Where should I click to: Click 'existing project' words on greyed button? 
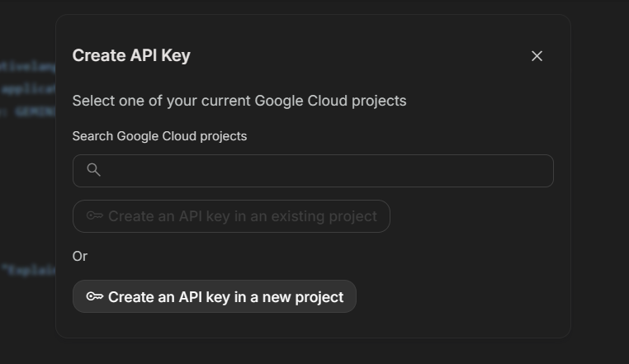(x=324, y=216)
